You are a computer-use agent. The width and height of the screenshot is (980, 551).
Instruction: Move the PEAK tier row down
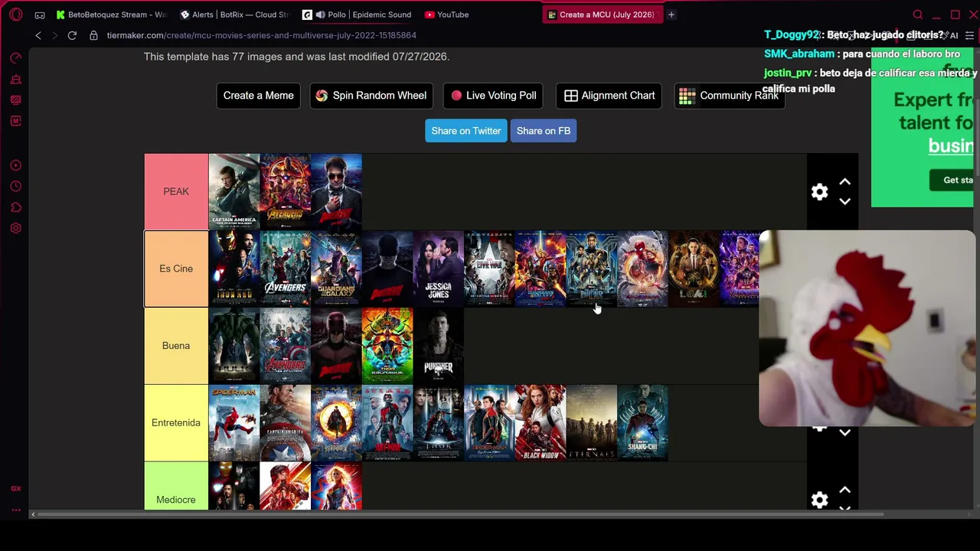coord(844,201)
